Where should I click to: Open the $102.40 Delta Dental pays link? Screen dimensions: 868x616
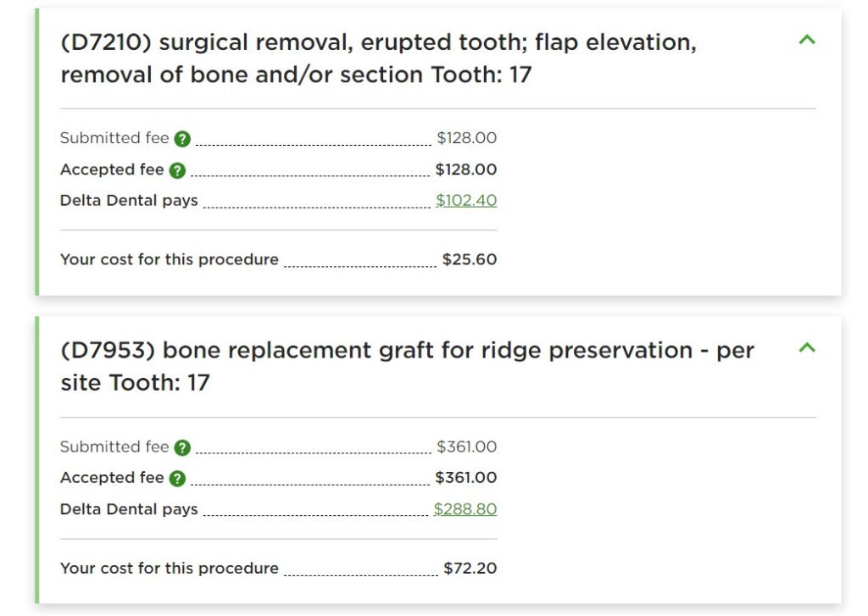coord(466,200)
